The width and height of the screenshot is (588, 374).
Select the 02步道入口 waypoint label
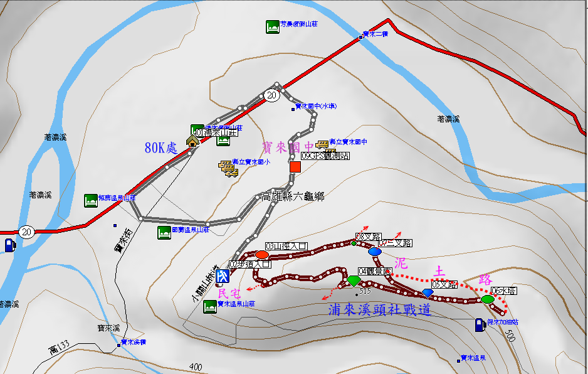tap(249, 264)
